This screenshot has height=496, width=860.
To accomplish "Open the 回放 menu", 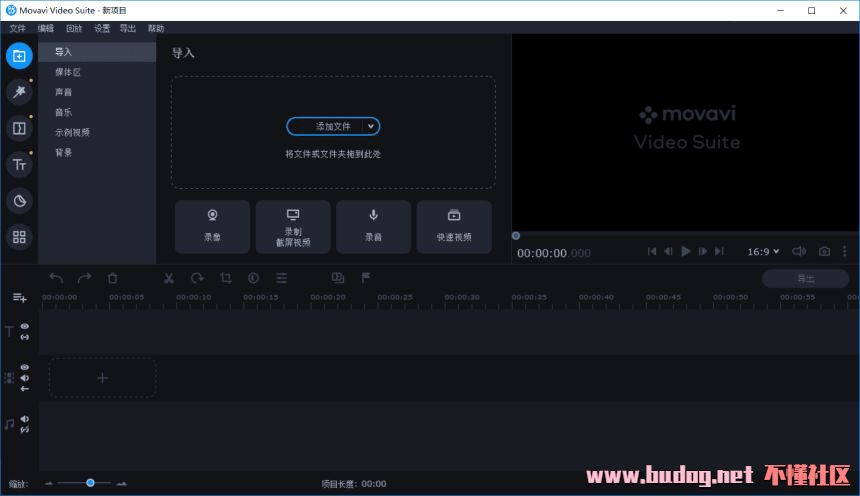I will (x=74, y=28).
